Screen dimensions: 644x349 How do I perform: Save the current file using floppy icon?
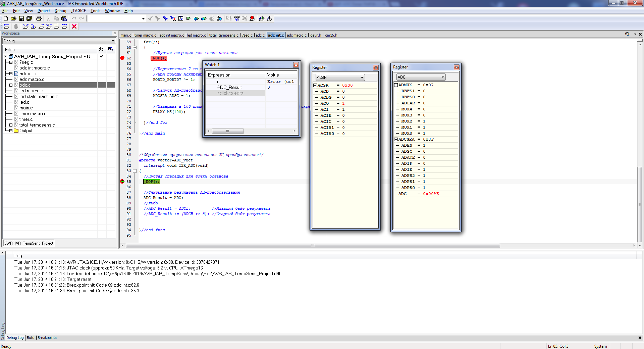[x=21, y=18]
